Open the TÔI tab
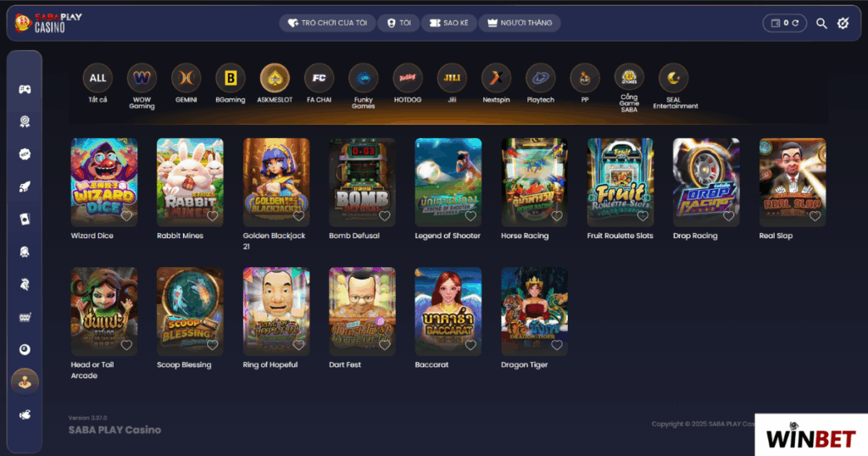The image size is (868, 456). pos(398,23)
